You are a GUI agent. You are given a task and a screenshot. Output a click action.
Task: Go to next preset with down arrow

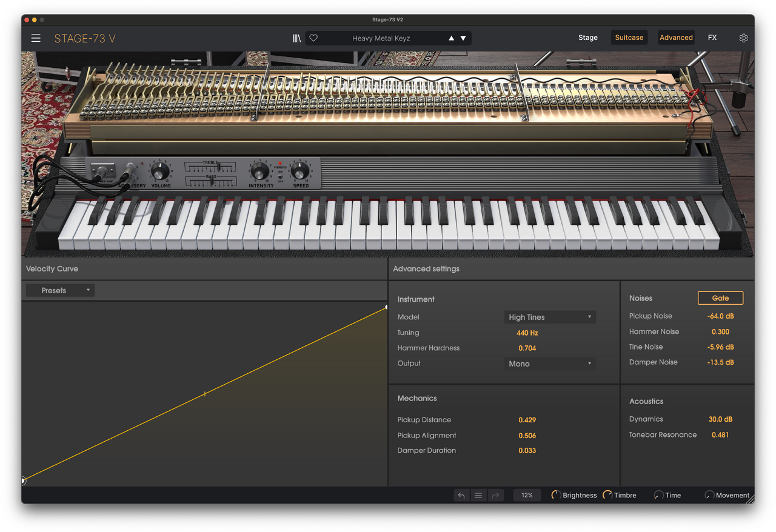pos(463,38)
